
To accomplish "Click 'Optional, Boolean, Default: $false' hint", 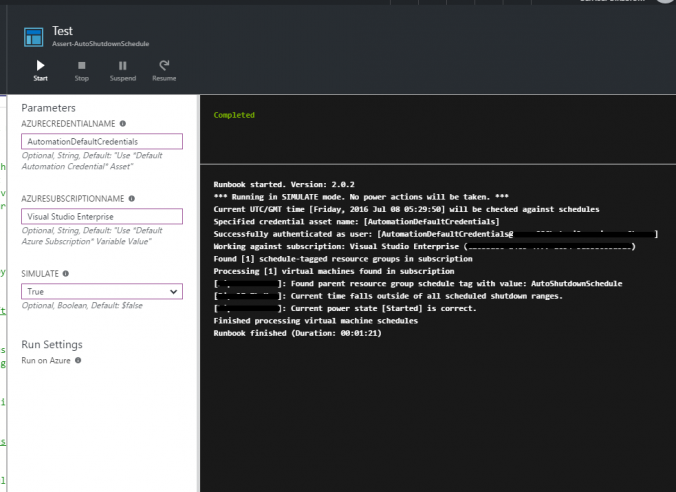I will coord(82,305).
